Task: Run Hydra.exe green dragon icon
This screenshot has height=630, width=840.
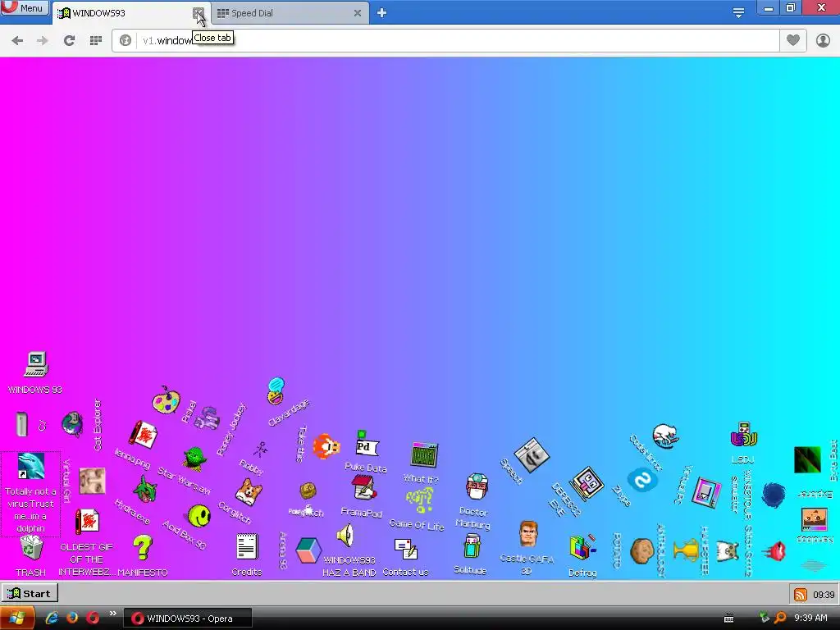Action: point(145,490)
